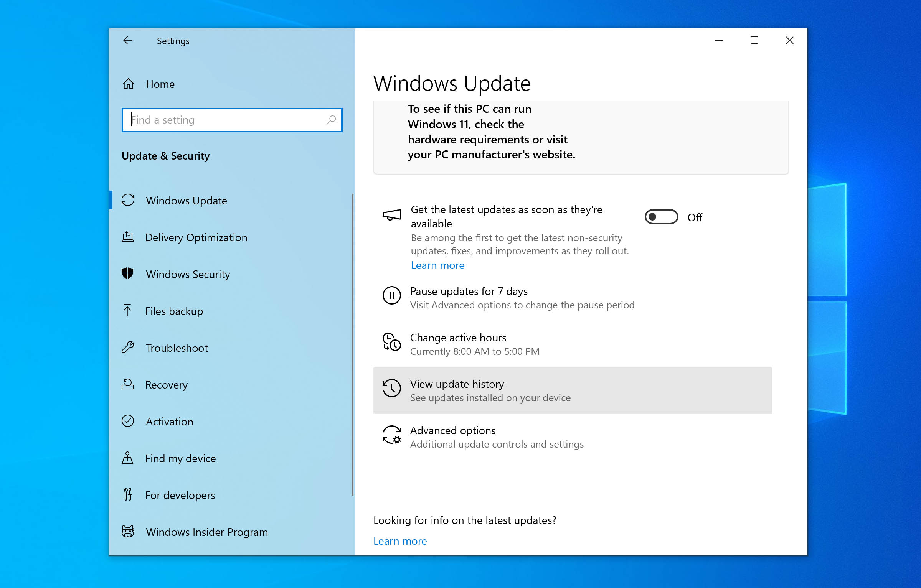Click the For developers tools icon
The width and height of the screenshot is (921, 588).
(127, 495)
